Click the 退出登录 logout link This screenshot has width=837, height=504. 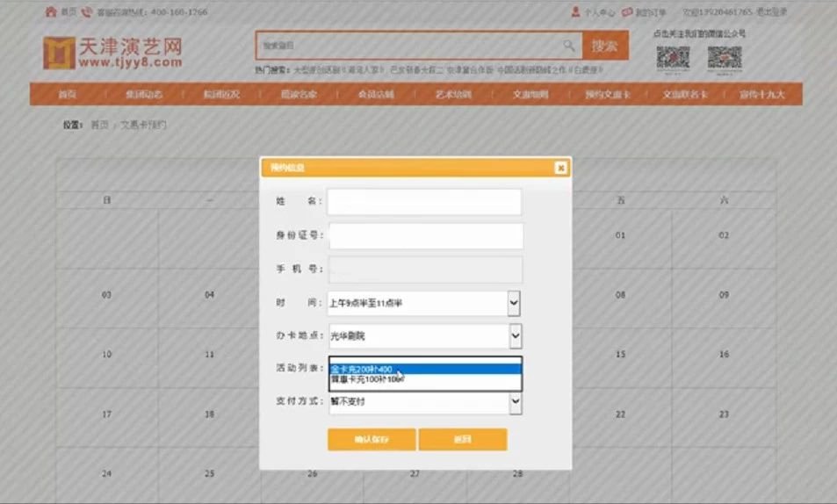click(x=772, y=11)
